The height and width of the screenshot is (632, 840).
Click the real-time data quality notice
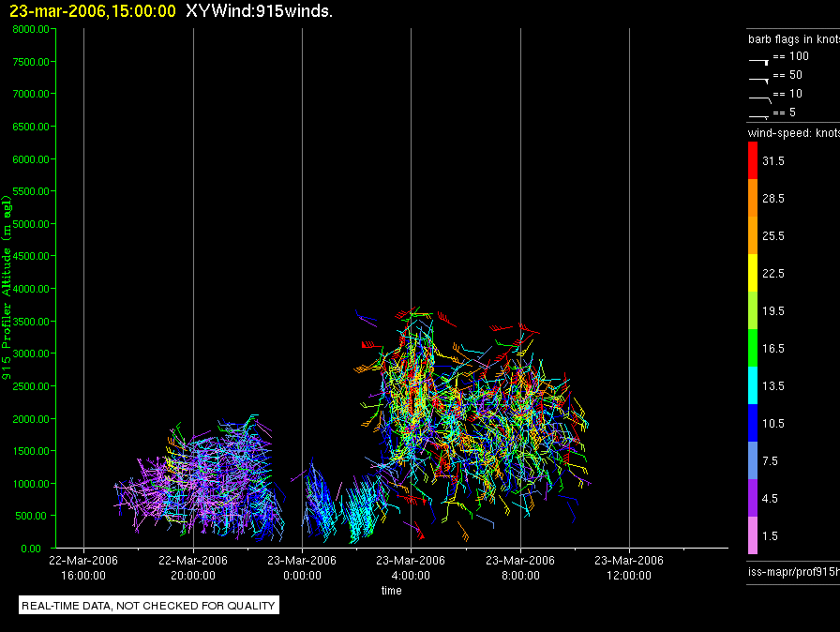pos(149,605)
